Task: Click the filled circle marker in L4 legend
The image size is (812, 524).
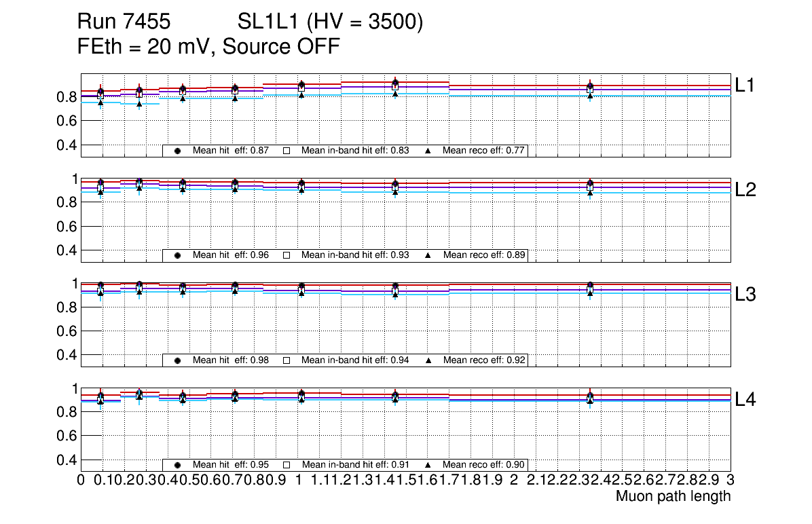Action: point(177,465)
